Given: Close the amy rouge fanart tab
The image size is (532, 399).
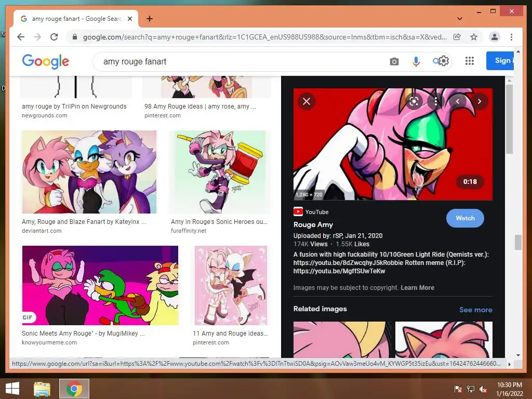Looking at the screenshot, I should point(129,19).
